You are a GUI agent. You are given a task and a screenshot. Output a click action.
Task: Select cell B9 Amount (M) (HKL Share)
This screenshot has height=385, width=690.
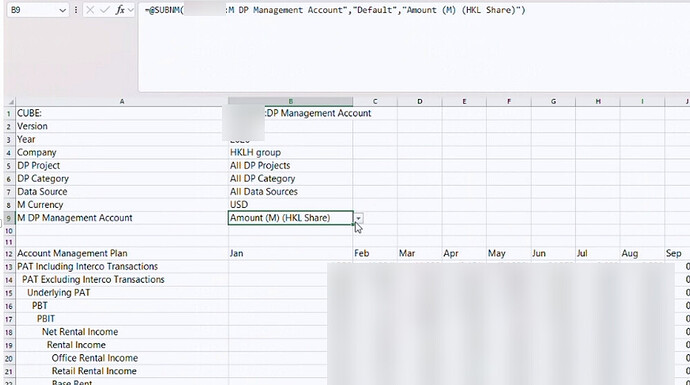pyautogui.click(x=290, y=218)
